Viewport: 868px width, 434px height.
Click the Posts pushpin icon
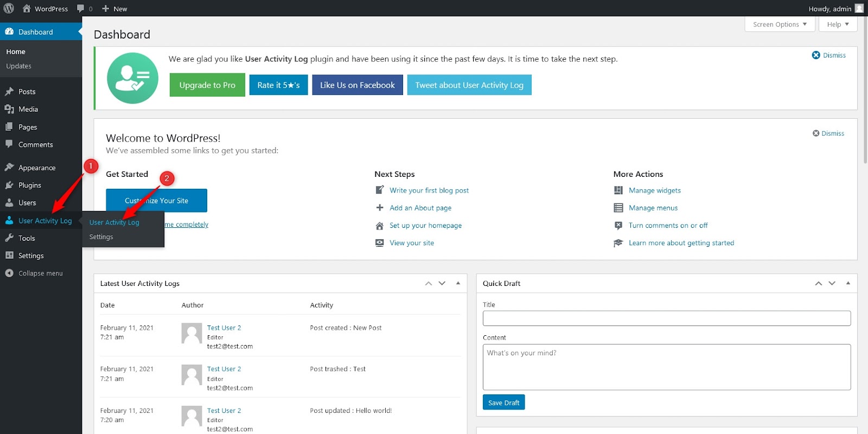9,91
